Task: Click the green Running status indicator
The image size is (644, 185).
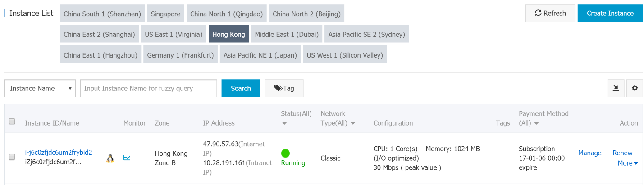Action: click(x=285, y=153)
